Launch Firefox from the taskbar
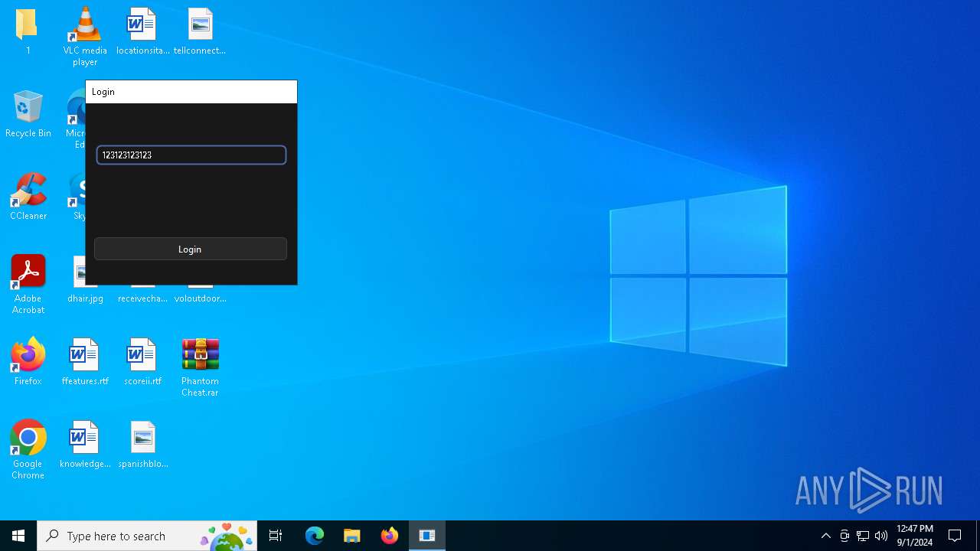This screenshot has width=980, height=551. (x=390, y=536)
